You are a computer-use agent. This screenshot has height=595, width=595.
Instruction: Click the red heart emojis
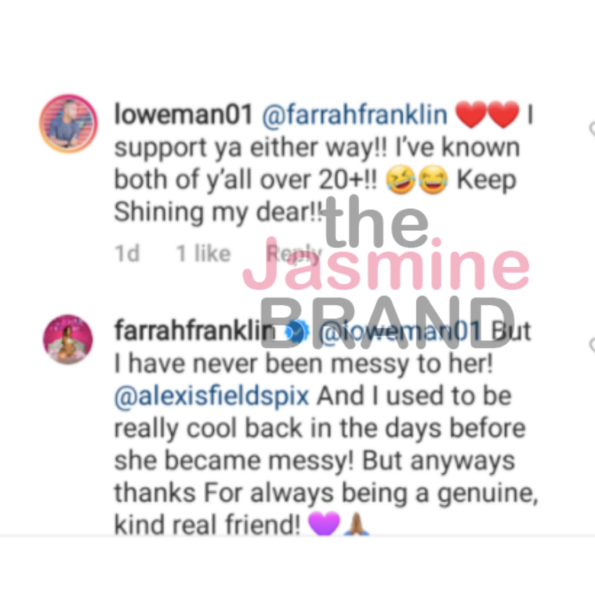tap(487, 115)
